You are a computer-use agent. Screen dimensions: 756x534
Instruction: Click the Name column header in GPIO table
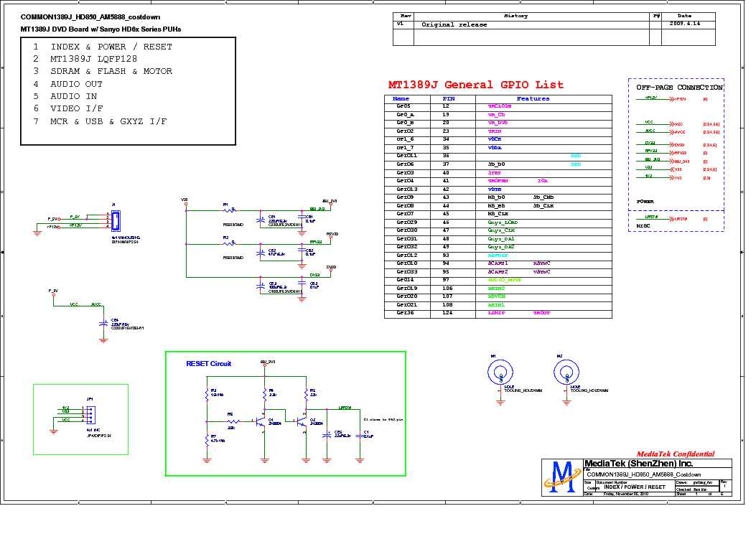401,98
